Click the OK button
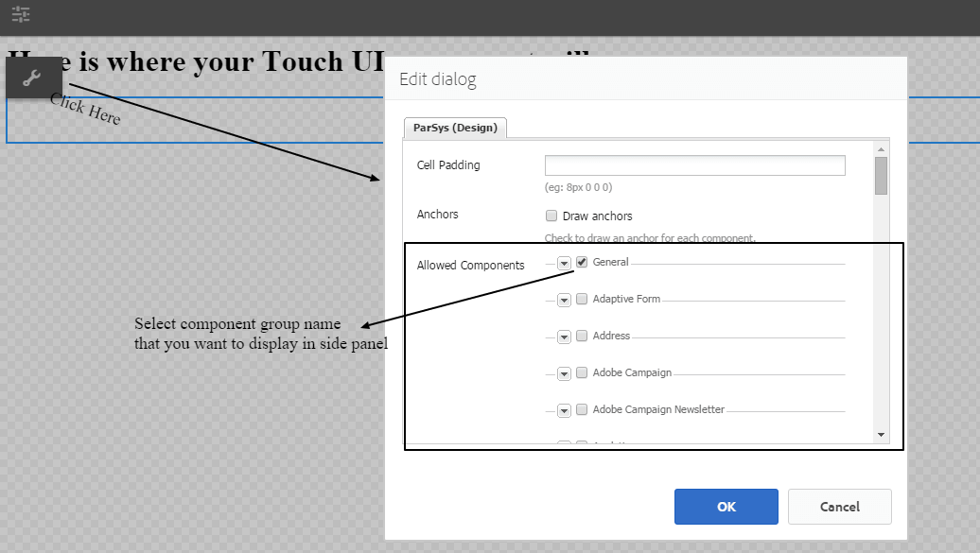The height and width of the screenshot is (553, 980). click(726, 507)
